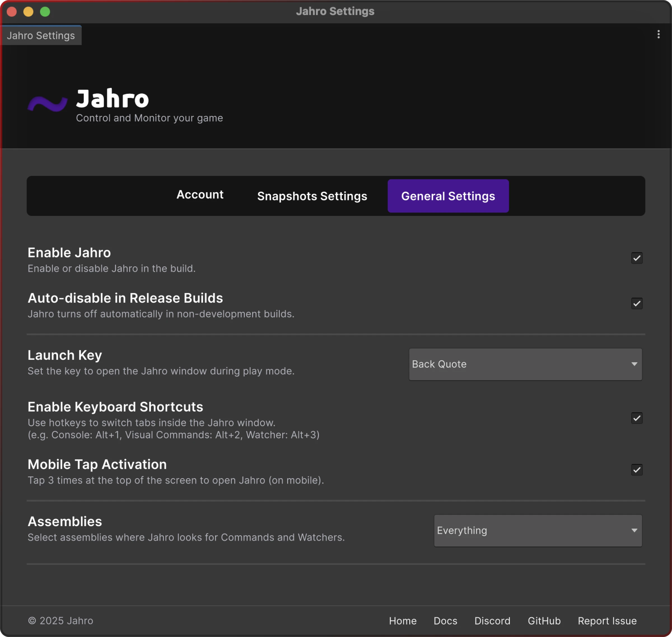Disable Mobile Tap Activation checkbox
The image size is (672, 637).
coord(637,470)
